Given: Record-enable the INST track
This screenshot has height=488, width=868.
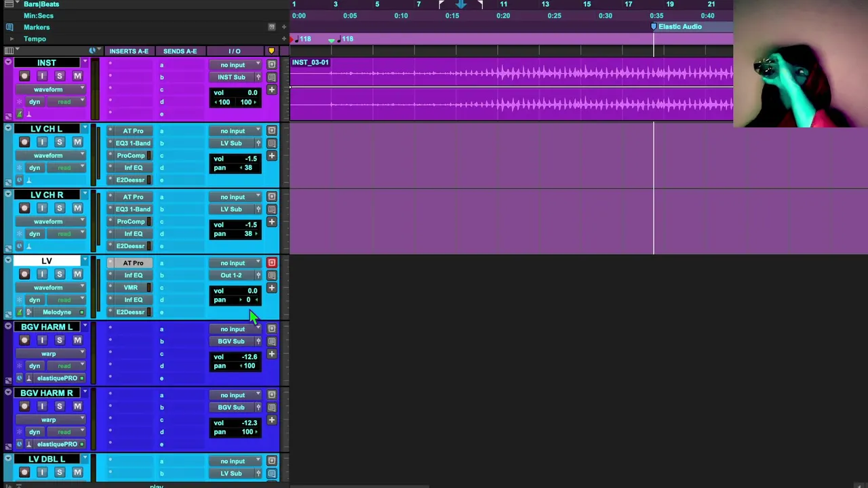Looking at the screenshot, I should click(x=24, y=76).
